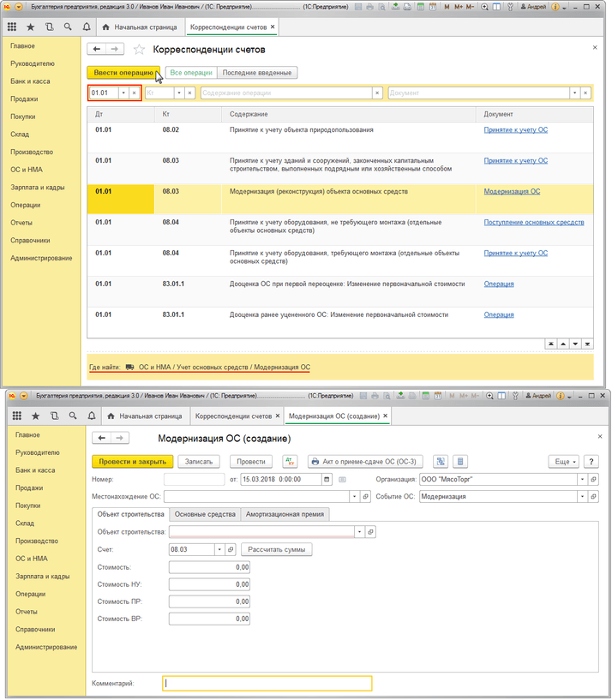612x700 pixels.
Task: Open the date picker calendar icon
Action: (343, 479)
